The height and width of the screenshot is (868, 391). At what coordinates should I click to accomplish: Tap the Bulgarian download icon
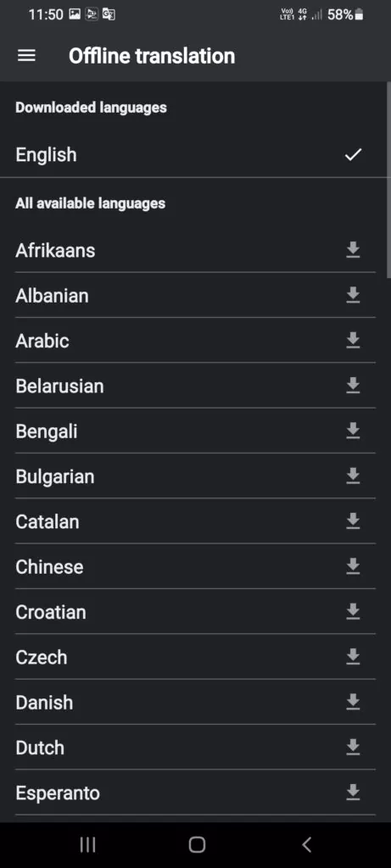point(353,476)
